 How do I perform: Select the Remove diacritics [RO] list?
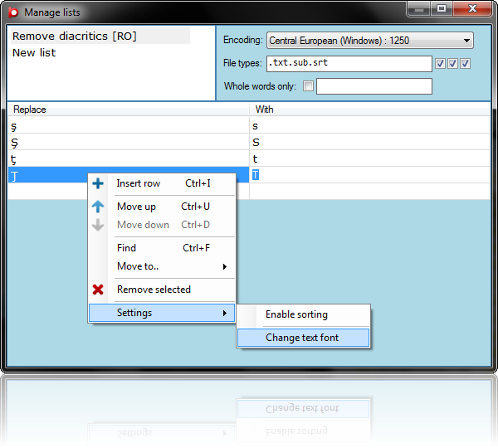coord(75,37)
